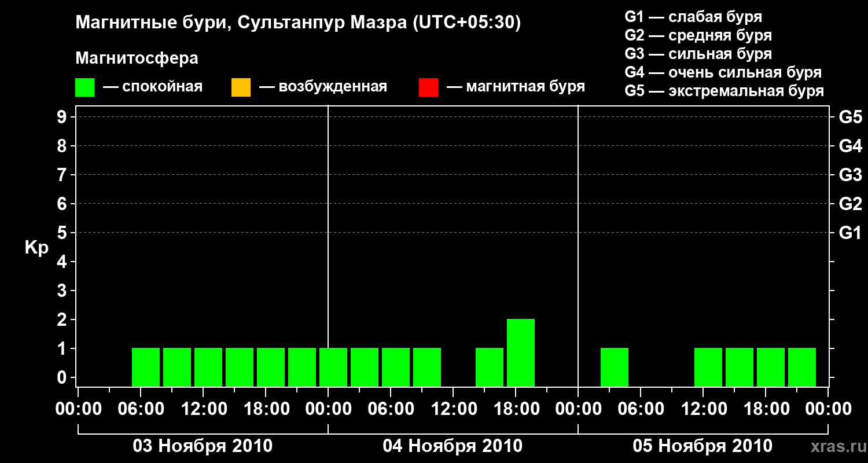Click the "06:00" time label above 05 Ноября

click(641, 409)
